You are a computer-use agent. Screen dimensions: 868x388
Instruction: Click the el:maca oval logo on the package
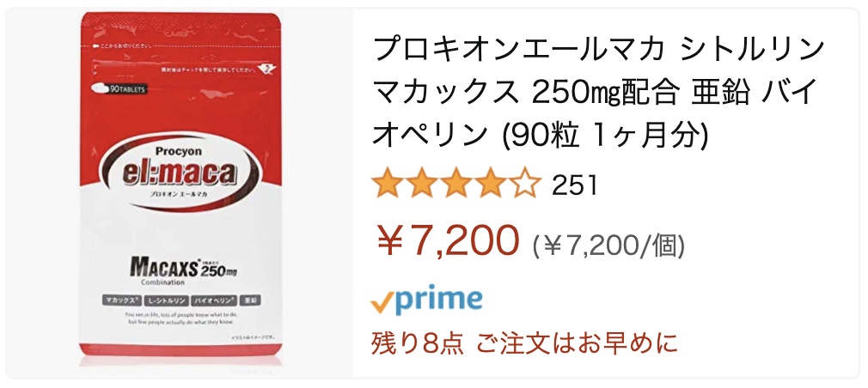(180, 173)
